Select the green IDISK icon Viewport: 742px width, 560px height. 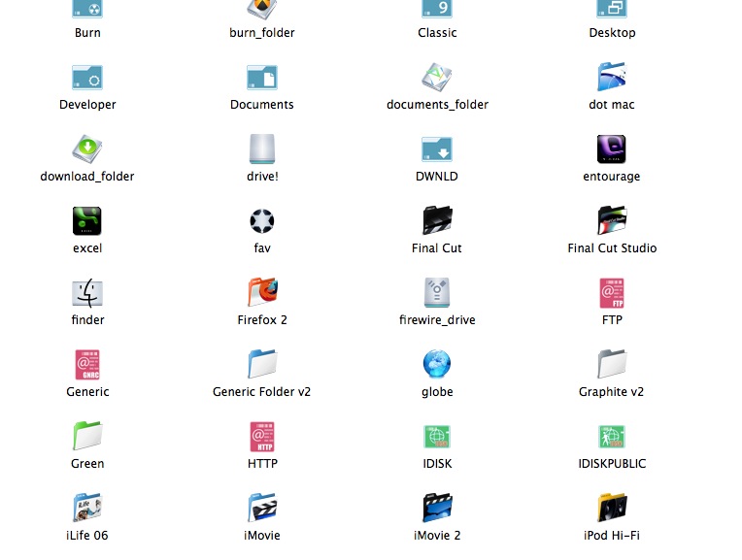click(x=437, y=437)
